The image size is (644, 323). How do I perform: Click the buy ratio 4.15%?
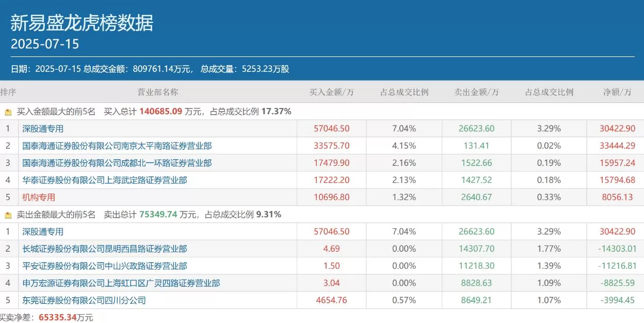(404, 146)
